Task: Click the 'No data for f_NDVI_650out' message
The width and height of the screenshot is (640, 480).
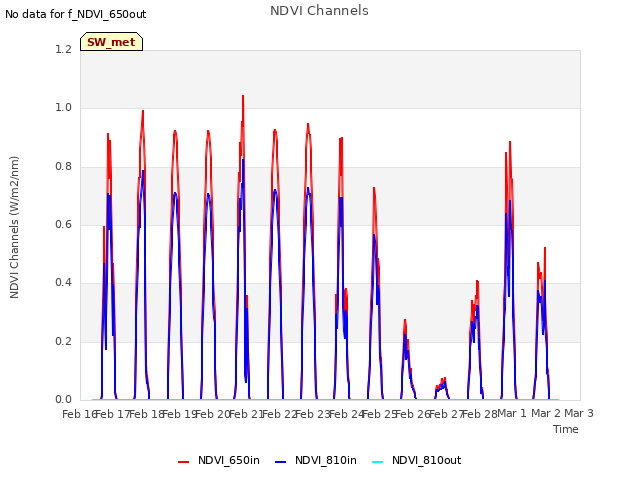Action: [x=76, y=14]
